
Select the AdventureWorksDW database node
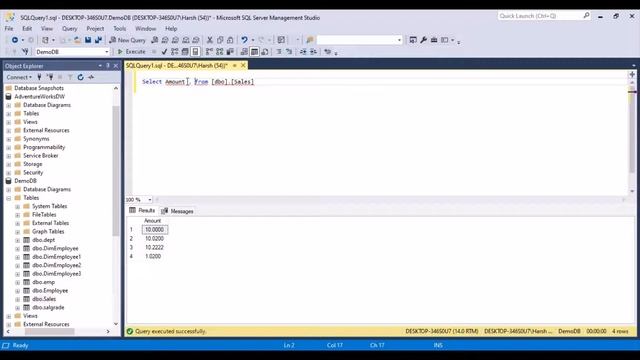(40, 97)
